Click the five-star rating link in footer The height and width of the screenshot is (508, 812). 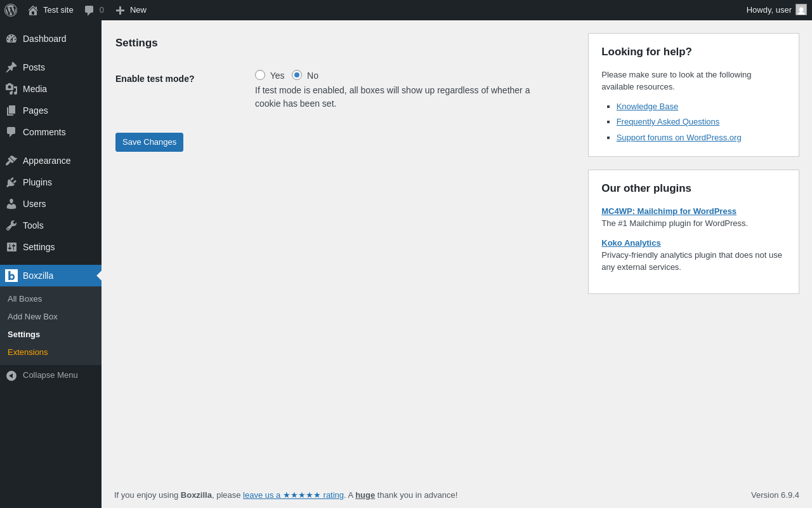click(293, 495)
